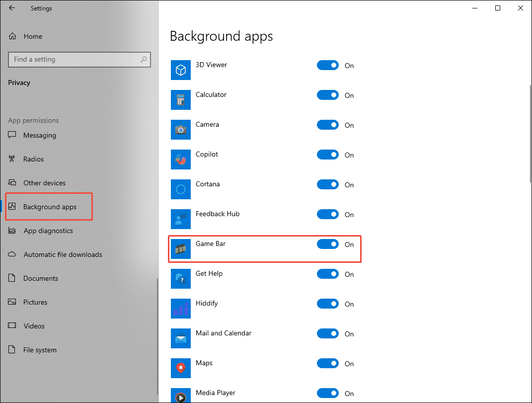Click the Pictures icon in sidebar
532x403 pixels.
pos(12,302)
